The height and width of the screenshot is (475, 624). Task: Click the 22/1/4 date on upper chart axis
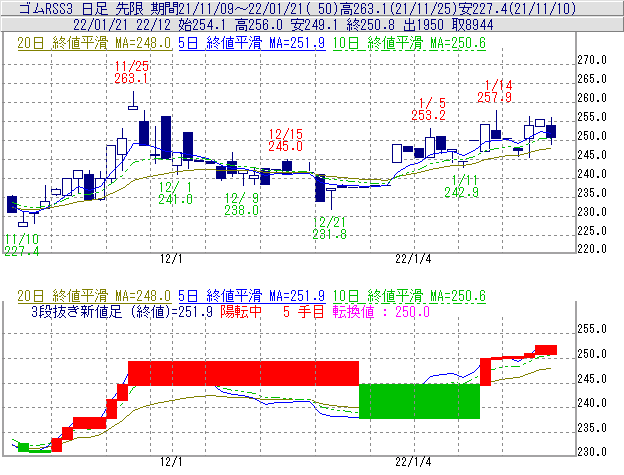pos(413,259)
